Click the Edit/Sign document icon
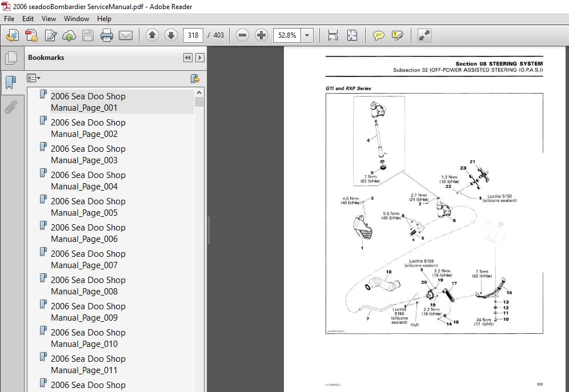 (x=50, y=35)
